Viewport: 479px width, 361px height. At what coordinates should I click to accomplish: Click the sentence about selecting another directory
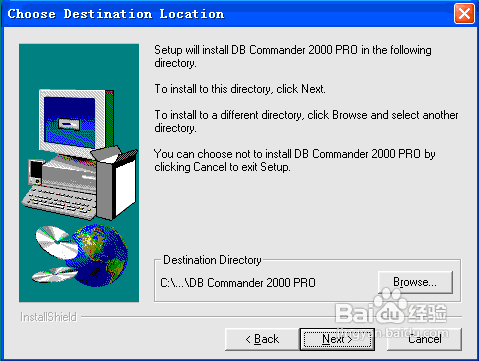pyautogui.click(x=306, y=121)
